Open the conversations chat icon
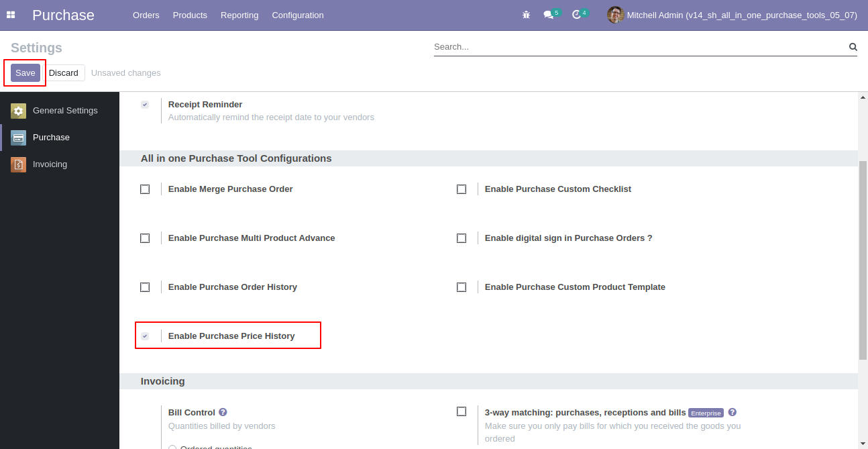The width and height of the screenshot is (868, 449). (x=548, y=15)
